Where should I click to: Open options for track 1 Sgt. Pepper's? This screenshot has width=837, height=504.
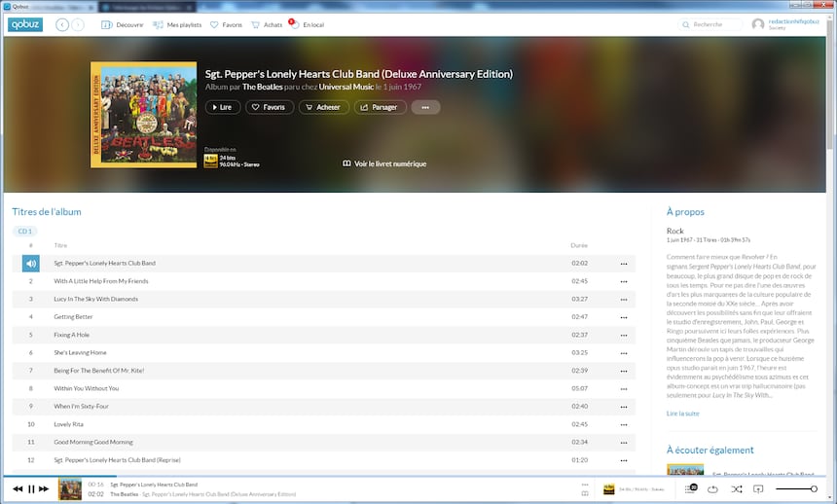[x=624, y=264]
